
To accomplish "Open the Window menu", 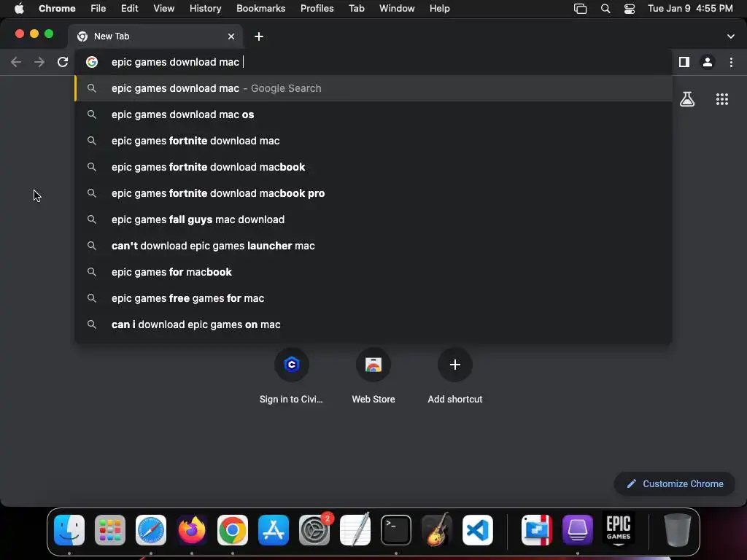I will click(x=397, y=9).
